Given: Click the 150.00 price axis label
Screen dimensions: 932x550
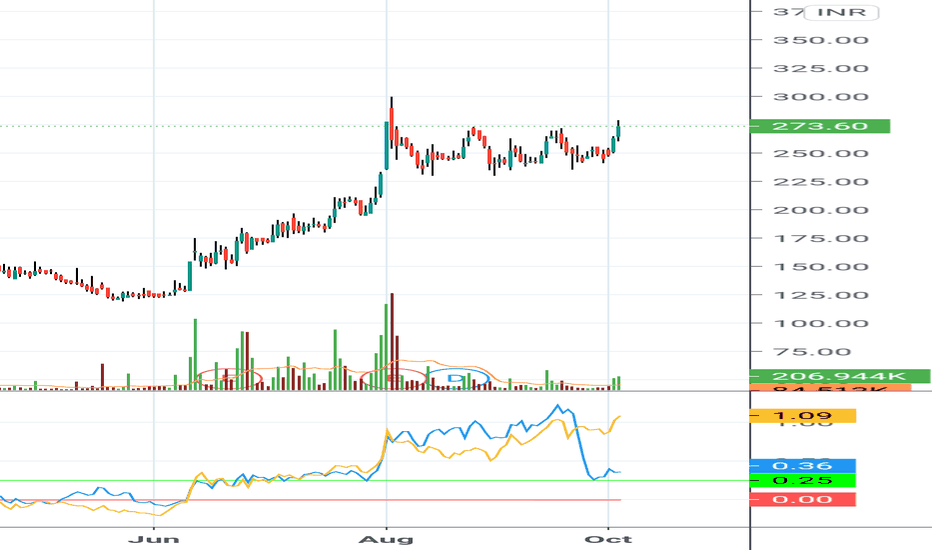Looking at the screenshot, I should pos(821,267).
